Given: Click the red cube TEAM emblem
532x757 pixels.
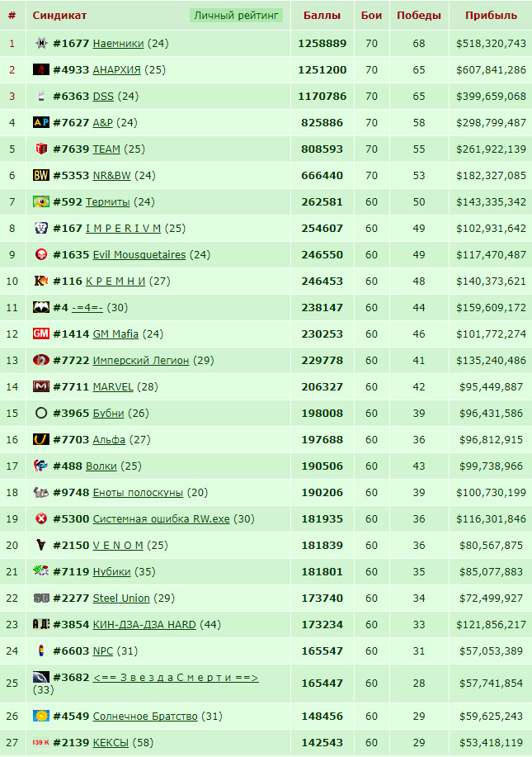Looking at the screenshot, I should [41, 149].
